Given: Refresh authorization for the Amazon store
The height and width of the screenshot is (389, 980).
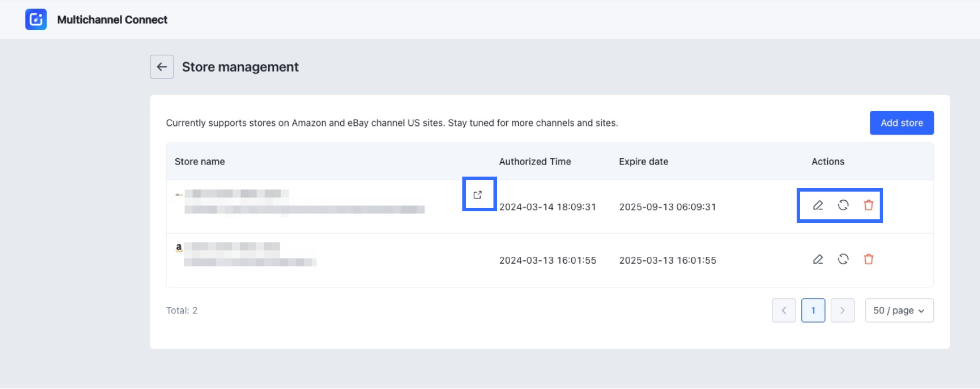Looking at the screenshot, I should (x=843, y=260).
